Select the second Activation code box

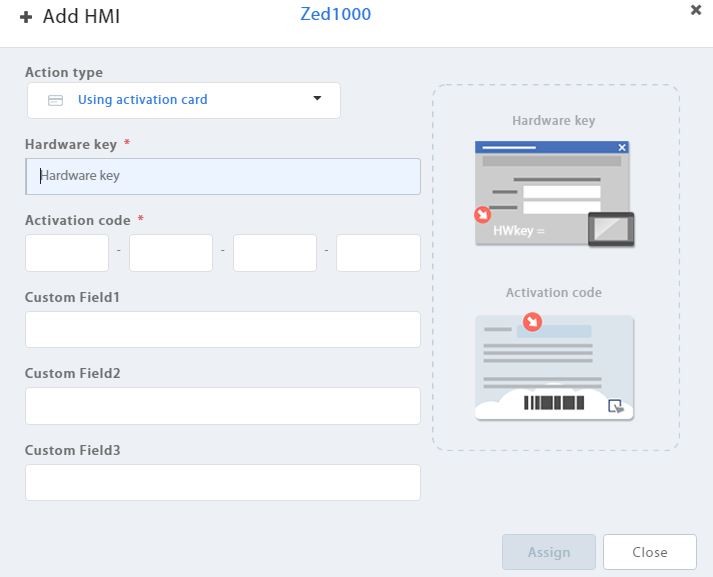point(171,253)
